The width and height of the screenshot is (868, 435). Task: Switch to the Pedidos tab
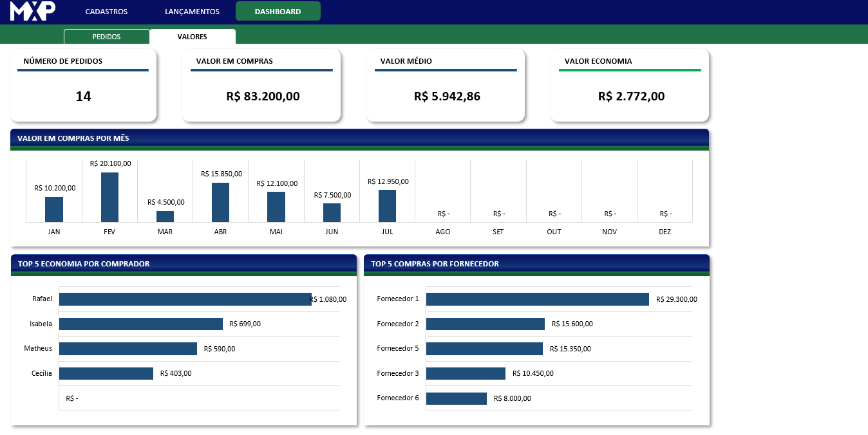[106, 37]
